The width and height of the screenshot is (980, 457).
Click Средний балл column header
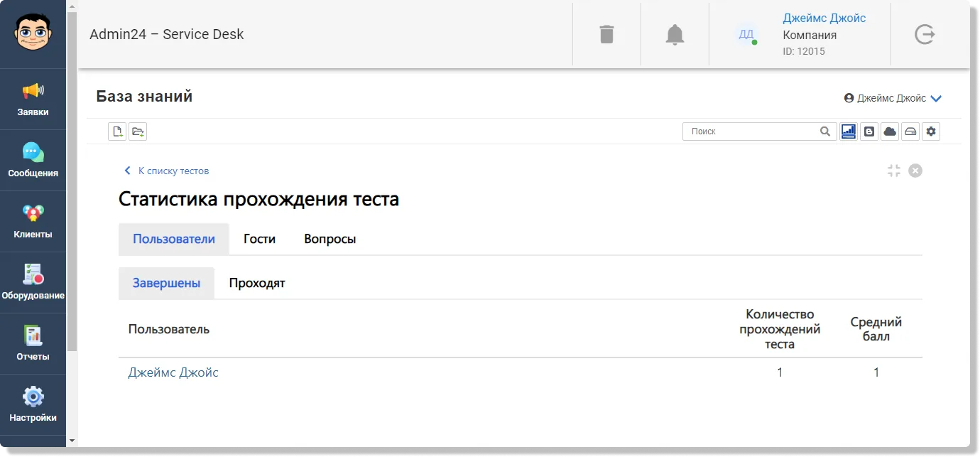pos(876,329)
